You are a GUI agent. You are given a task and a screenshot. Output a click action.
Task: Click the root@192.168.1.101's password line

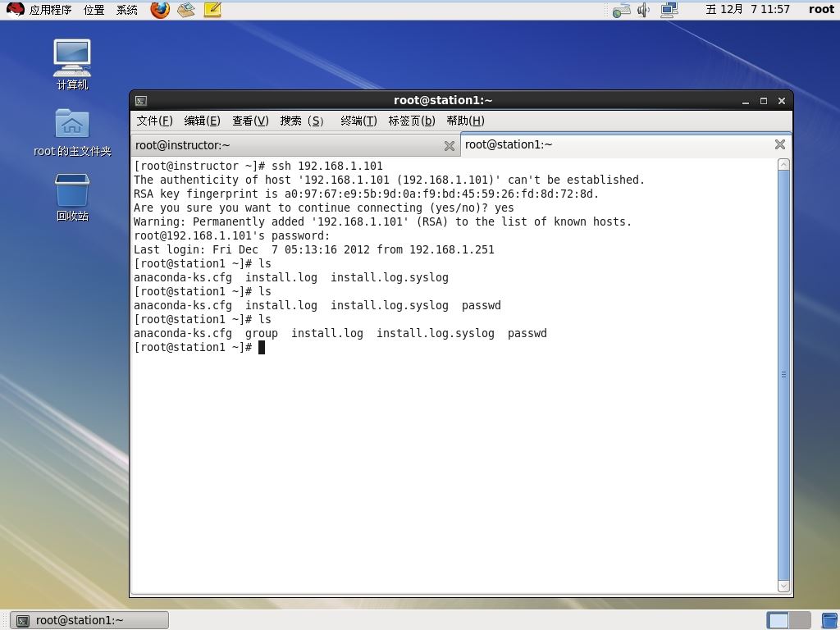(231, 235)
